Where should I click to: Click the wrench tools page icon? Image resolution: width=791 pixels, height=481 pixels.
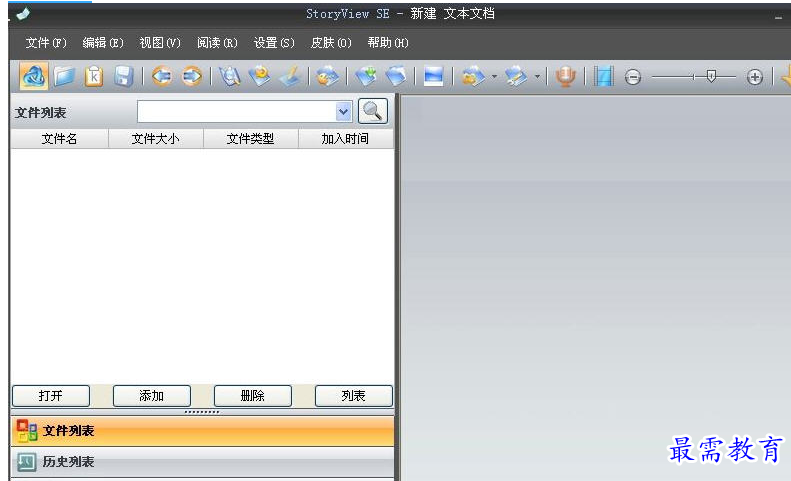(516, 77)
